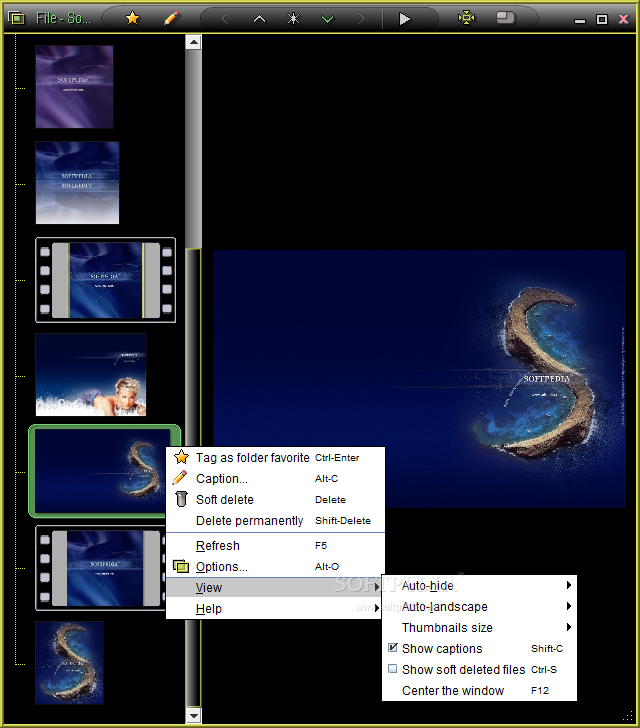Screen dimensions: 640x728
Task: Choose Tag as folder favorite
Action: coord(275,458)
